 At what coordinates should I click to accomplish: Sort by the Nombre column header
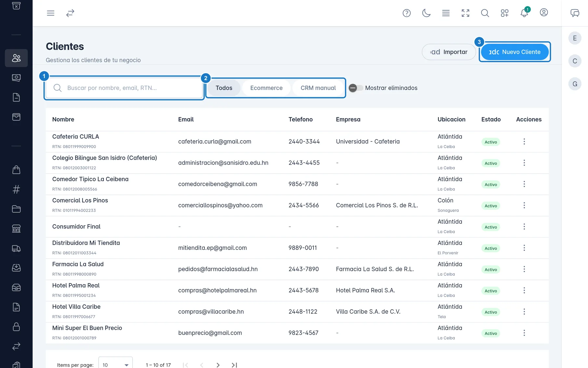point(63,119)
